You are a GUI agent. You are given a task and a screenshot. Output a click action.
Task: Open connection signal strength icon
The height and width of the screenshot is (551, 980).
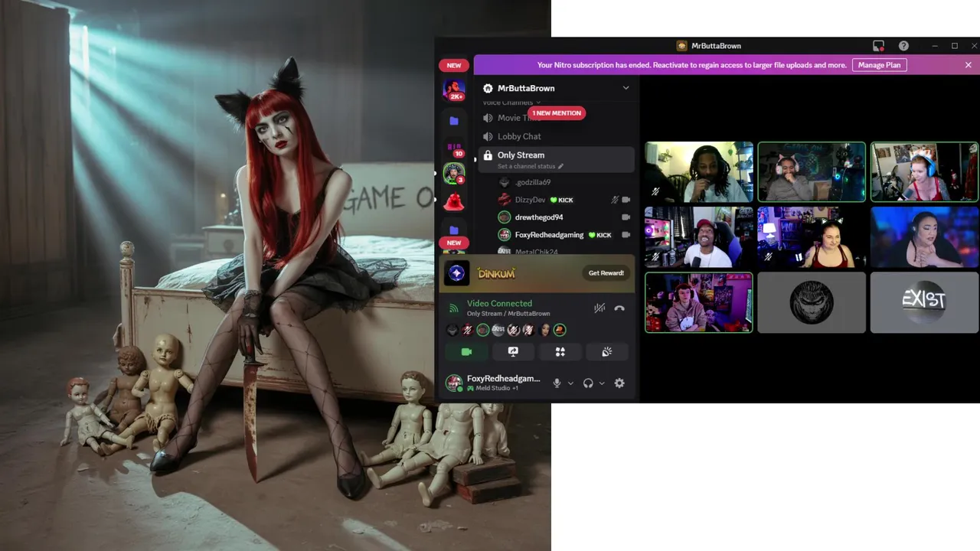pos(453,308)
